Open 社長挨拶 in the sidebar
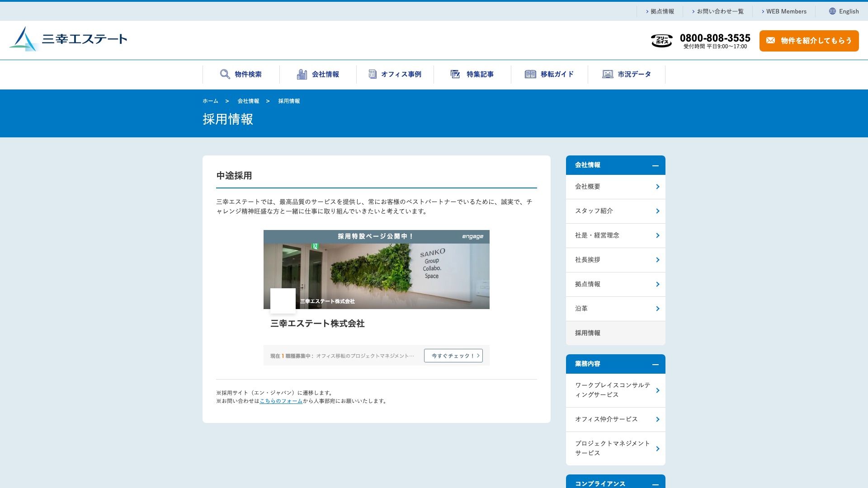This screenshot has height=488, width=868. tap(615, 260)
